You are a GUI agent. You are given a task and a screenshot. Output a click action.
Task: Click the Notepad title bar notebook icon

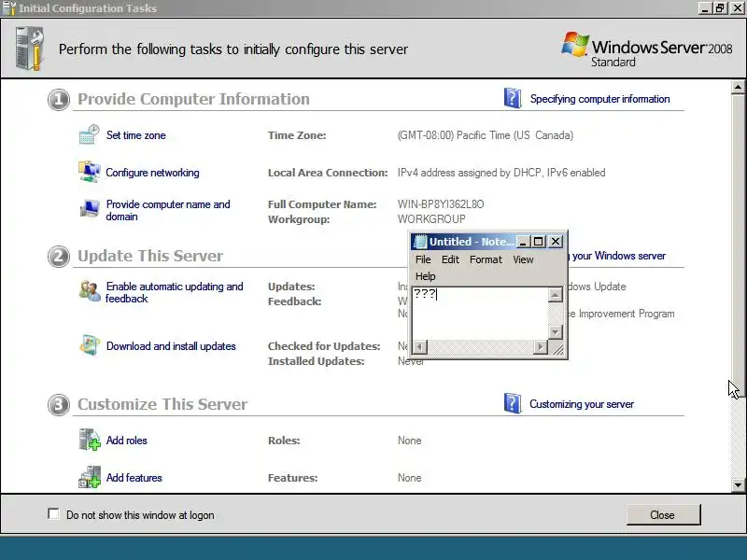(420, 242)
